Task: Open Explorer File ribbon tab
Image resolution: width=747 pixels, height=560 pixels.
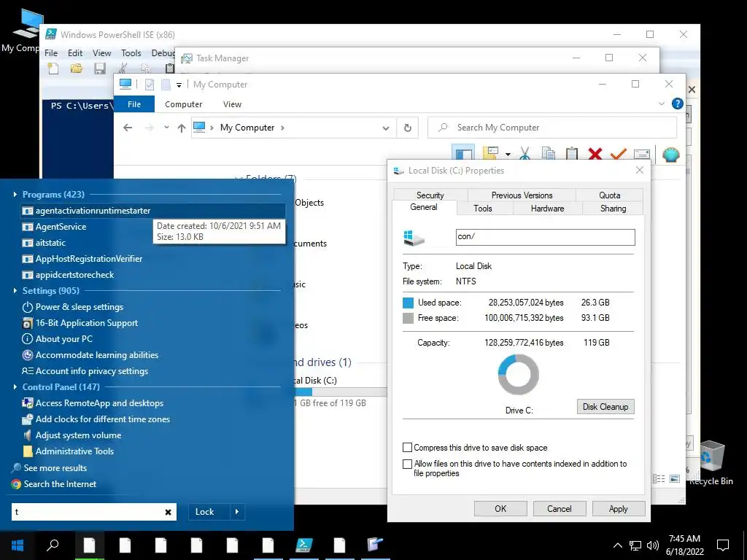Action: point(134,104)
